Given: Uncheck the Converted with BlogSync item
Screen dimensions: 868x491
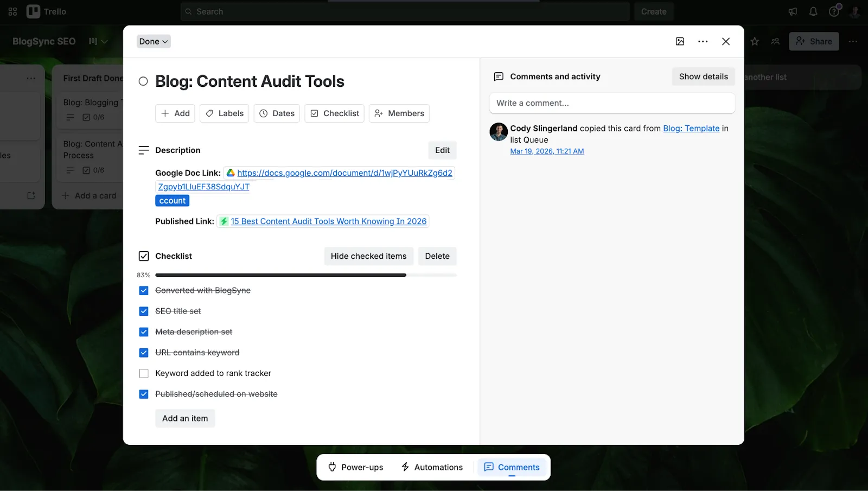Looking at the screenshot, I should 143,290.
